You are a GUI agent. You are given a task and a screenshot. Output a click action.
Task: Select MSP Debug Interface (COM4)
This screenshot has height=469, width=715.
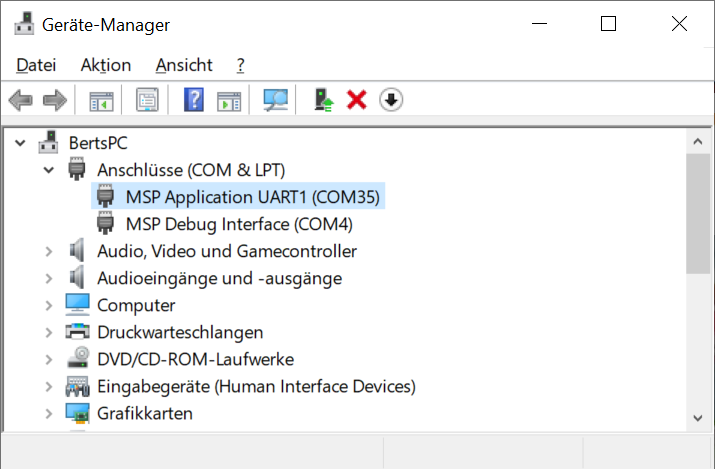pos(239,224)
